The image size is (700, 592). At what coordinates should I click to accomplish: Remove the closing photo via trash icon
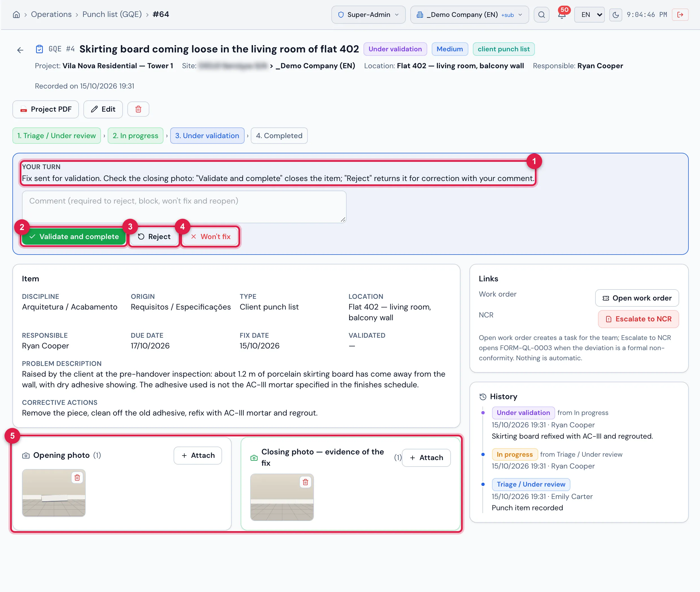click(305, 482)
